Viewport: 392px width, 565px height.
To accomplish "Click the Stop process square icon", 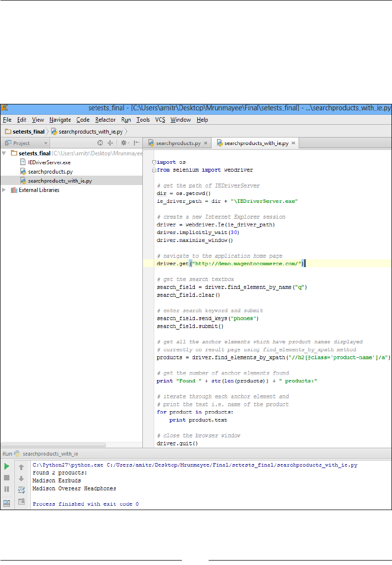I will (7, 477).
